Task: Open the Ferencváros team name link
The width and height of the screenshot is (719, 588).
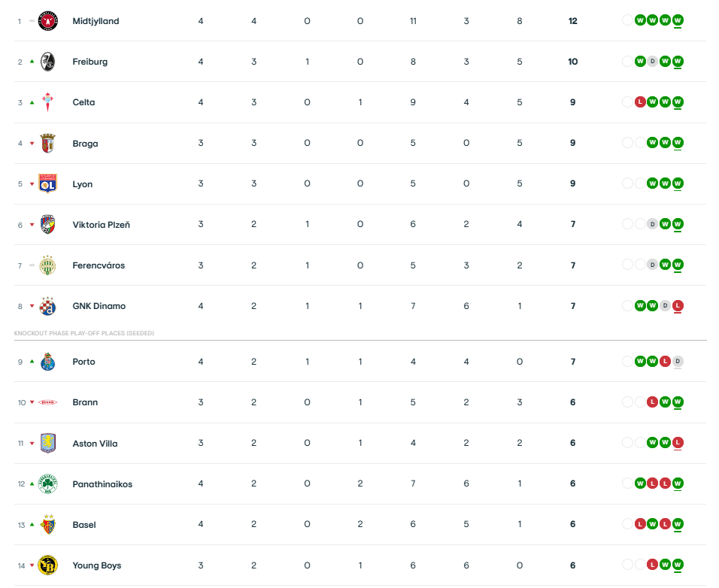Action: [x=99, y=265]
